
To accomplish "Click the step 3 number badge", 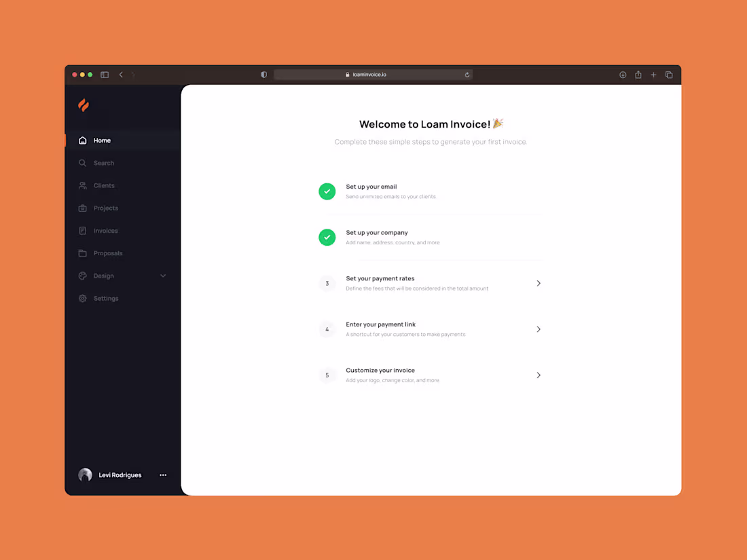I will pos(327,283).
